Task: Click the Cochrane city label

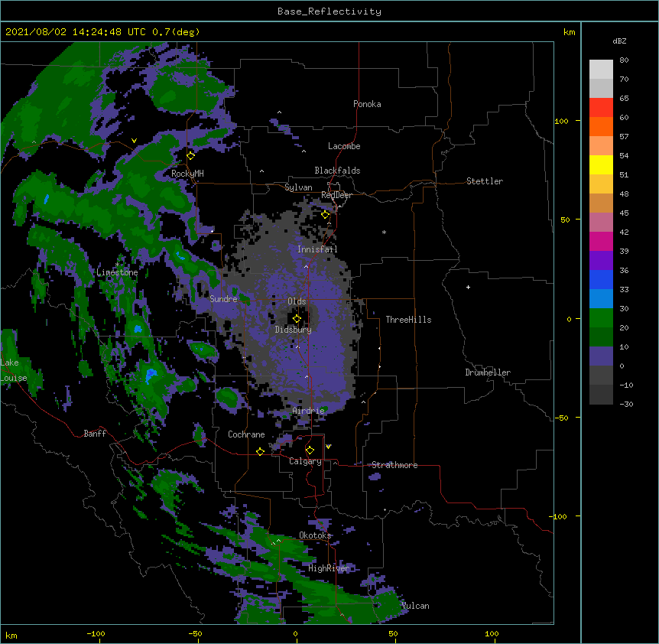Action: pyautogui.click(x=246, y=434)
